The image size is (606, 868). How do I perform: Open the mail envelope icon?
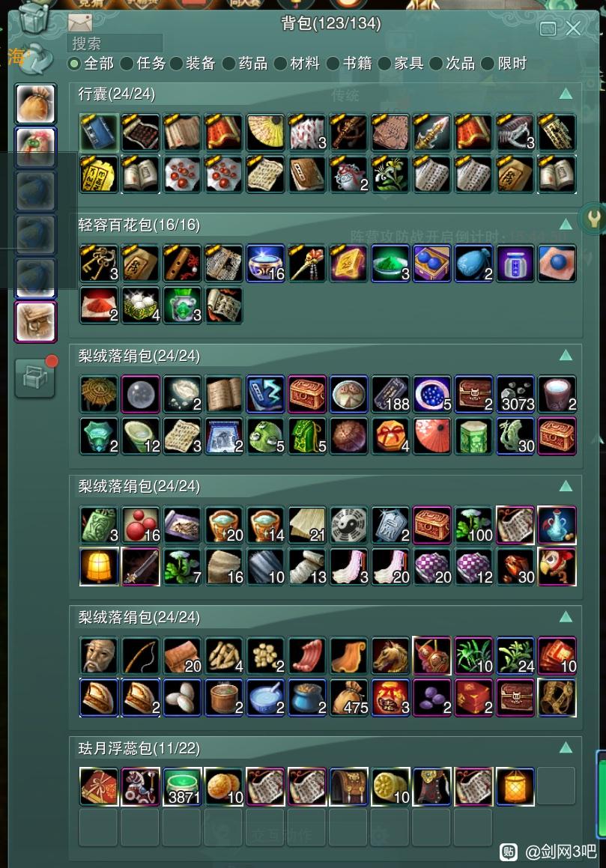pos(79,22)
